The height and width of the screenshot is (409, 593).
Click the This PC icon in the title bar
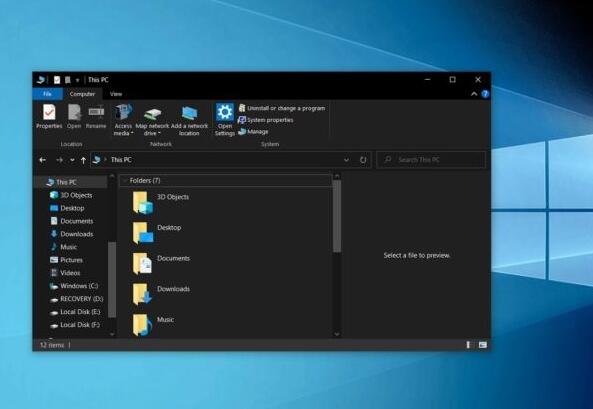click(41, 80)
